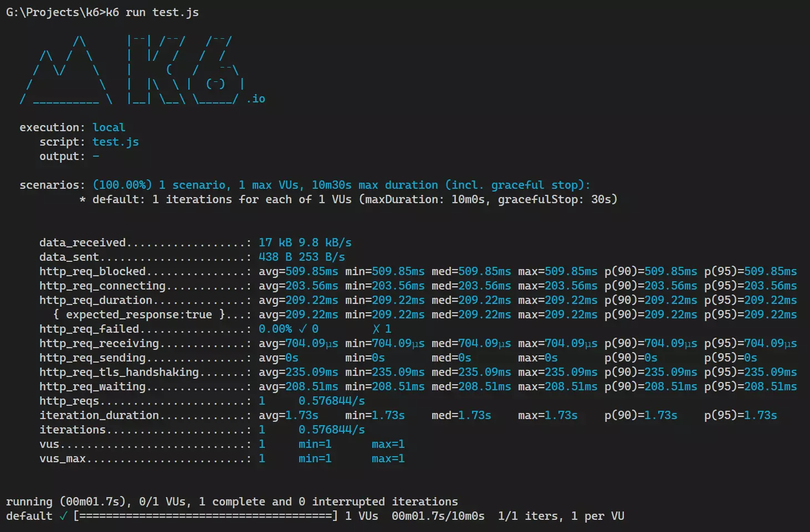Click the command text 'k6 run test.js'
Screen dimensions: 810x532
pos(152,12)
